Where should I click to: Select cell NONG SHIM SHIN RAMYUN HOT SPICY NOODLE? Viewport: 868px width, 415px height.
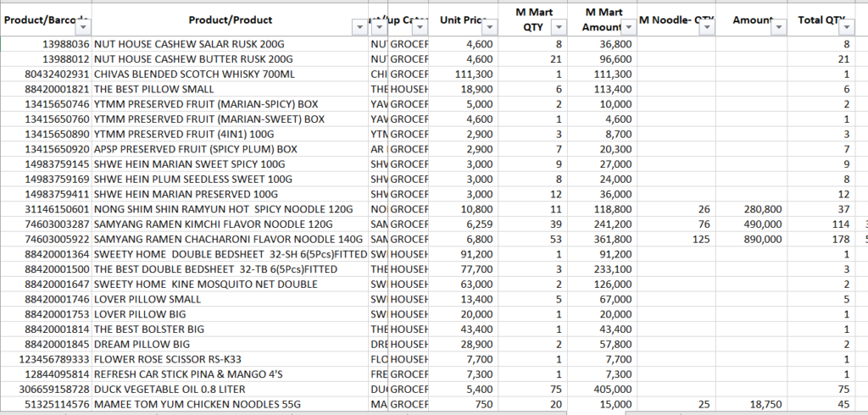click(x=231, y=209)
